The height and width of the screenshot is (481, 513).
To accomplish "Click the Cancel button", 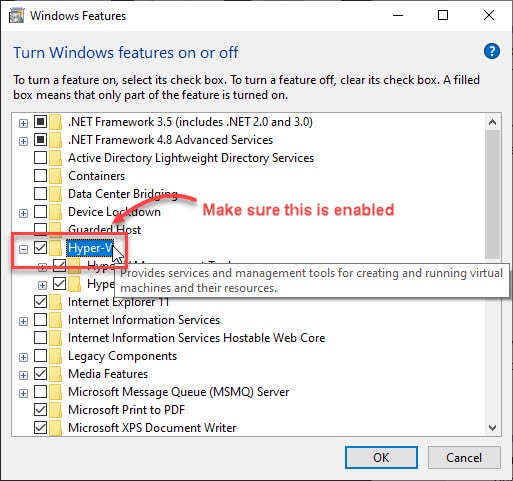I will pyautogui.click(x=464, y=457).
